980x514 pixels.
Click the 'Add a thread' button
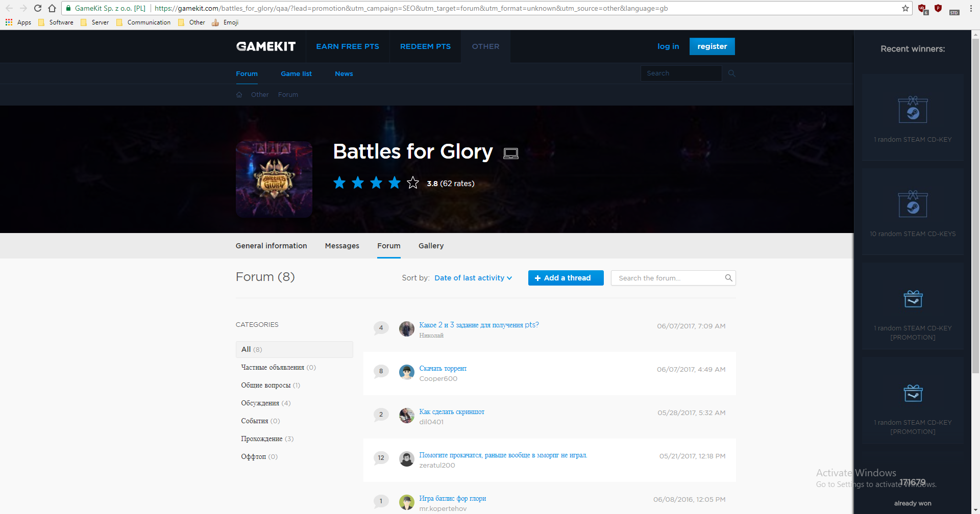566,277
